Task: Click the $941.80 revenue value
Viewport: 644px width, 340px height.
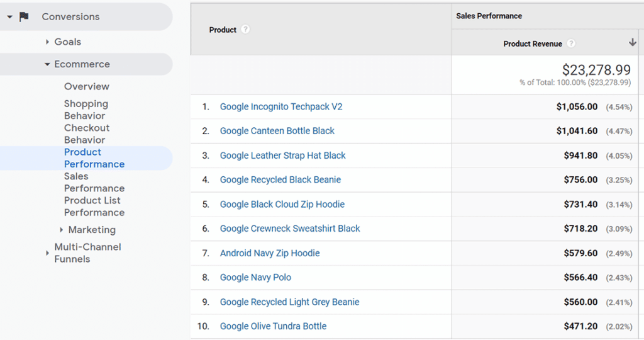Action: point(580,156)
